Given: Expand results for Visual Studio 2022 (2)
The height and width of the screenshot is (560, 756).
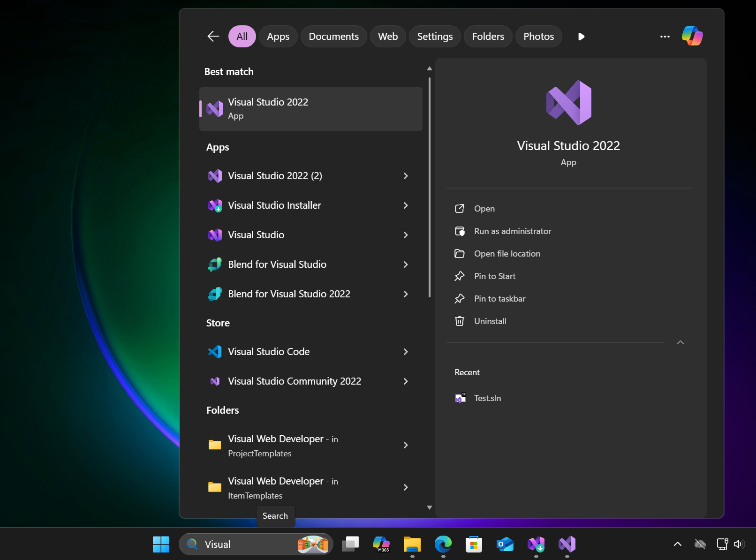Looking at the screenshot, I should (x=406, y=176).
